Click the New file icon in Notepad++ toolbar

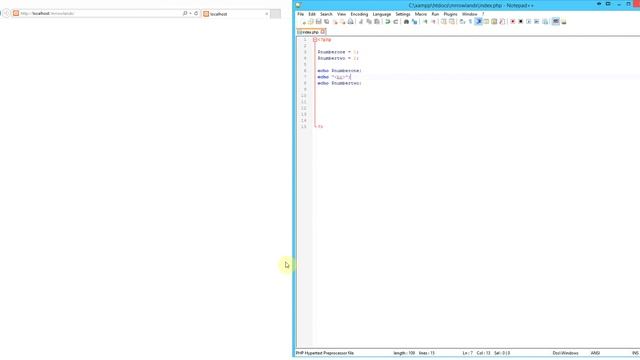point(303,22)
